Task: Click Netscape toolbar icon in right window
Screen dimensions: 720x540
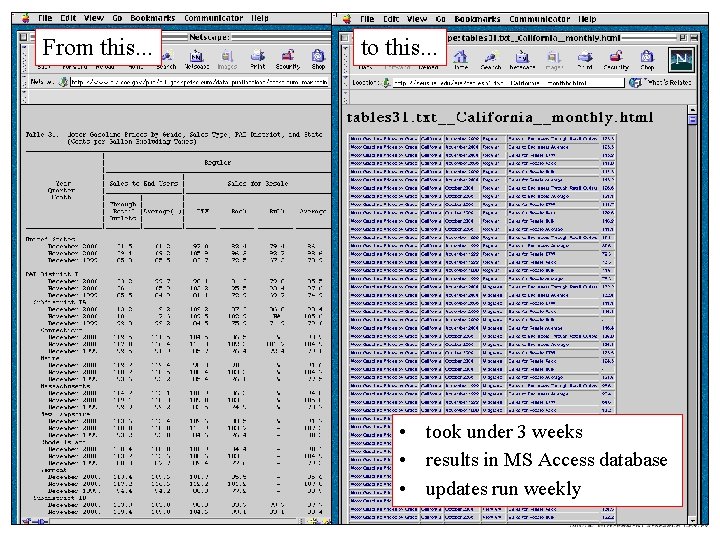Action: (522, 59)
